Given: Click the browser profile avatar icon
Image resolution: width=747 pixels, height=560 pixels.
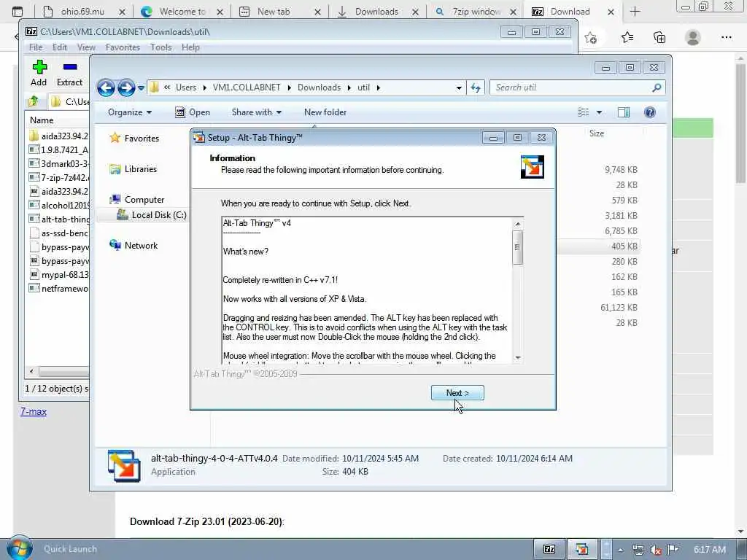Looking at the screenshot, I should [x=693, y=37].
